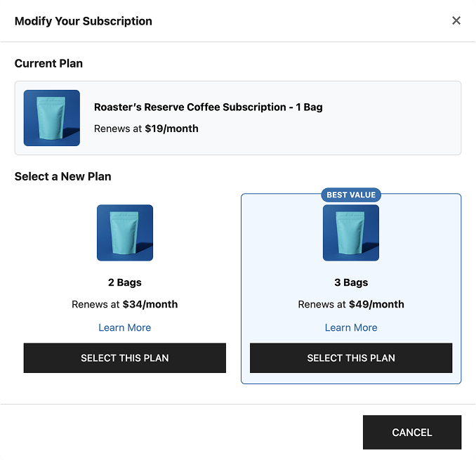Image resolution: width=476 pixels, height=460 pixels.
Task: Close the Modify Your Subscription dialog
Action: tap(456, 20)
